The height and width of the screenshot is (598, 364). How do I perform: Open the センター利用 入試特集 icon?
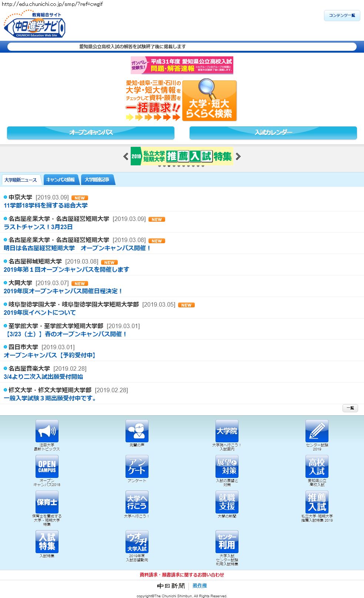[x=227, y=542]
